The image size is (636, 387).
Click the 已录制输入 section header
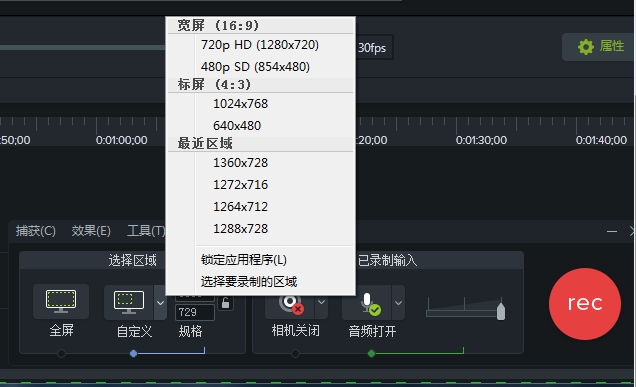coord(387,260)
